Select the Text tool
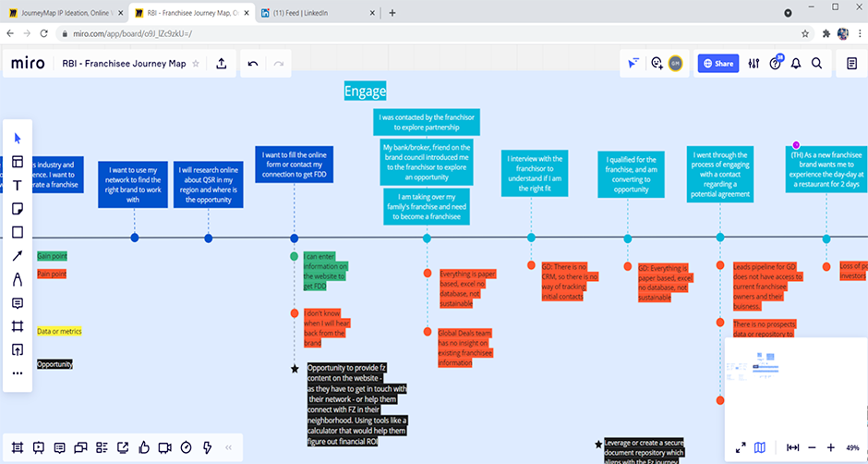This screenshot has height=464, width=868. [x=18, y=186]
